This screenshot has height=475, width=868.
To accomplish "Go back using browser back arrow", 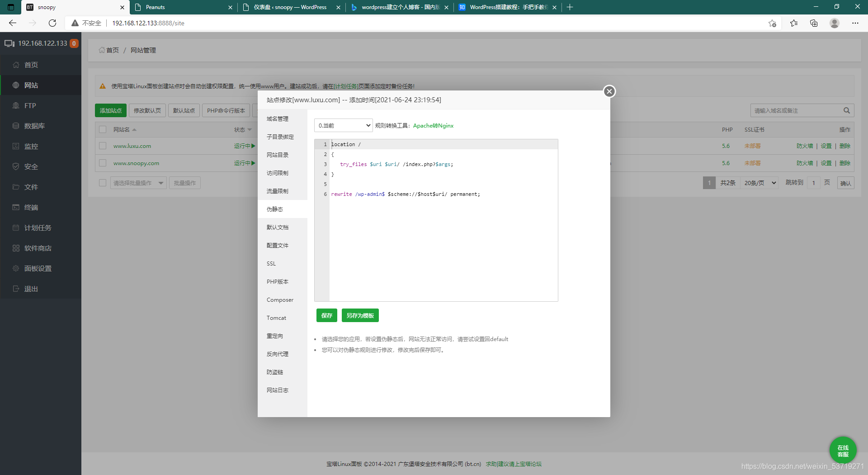I will [x=13, y=23].
